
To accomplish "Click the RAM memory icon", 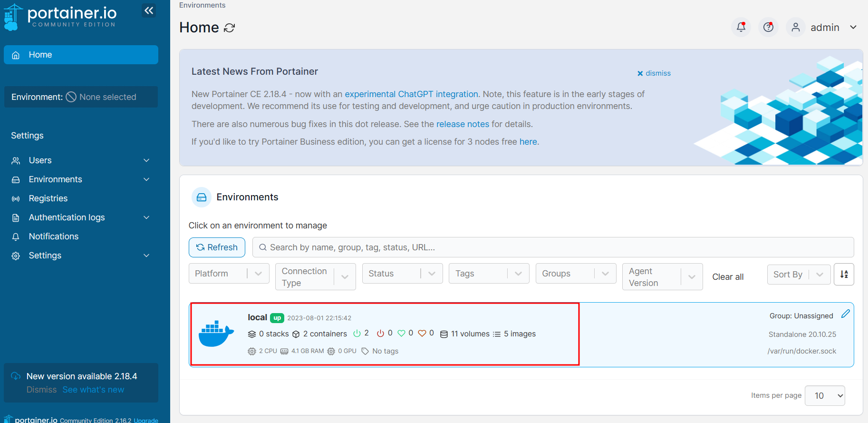I will point(284,351).
